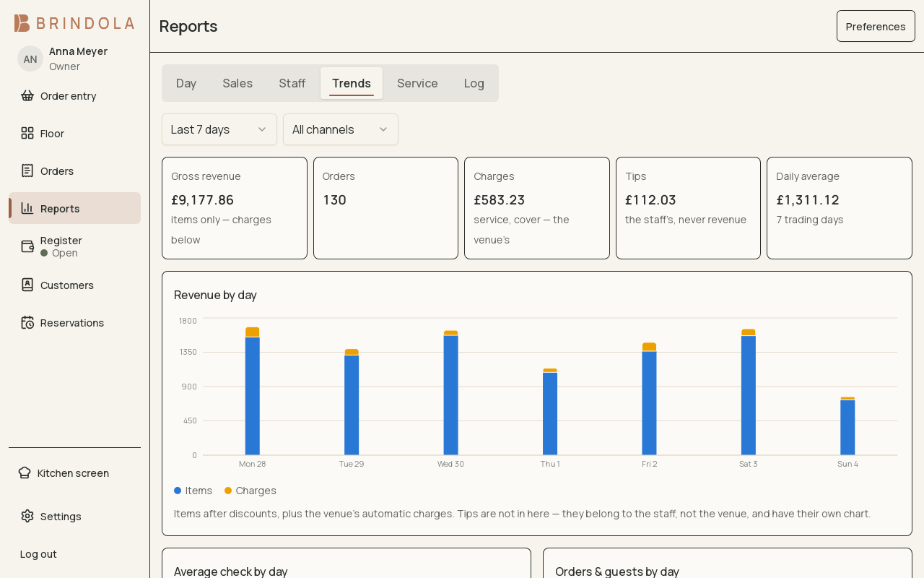This screenshot has width=924, height=578.
Task: Click the Tue 29 revenue bar
Action: (352, 402)
